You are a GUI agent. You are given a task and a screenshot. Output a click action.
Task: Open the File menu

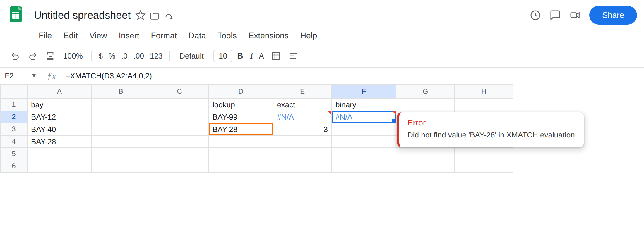(45, 36)
